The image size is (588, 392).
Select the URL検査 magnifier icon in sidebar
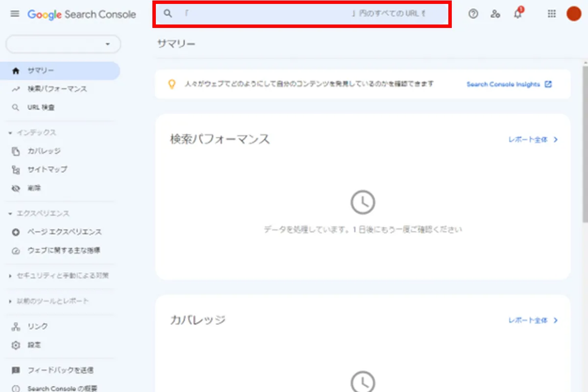(16, 107)
